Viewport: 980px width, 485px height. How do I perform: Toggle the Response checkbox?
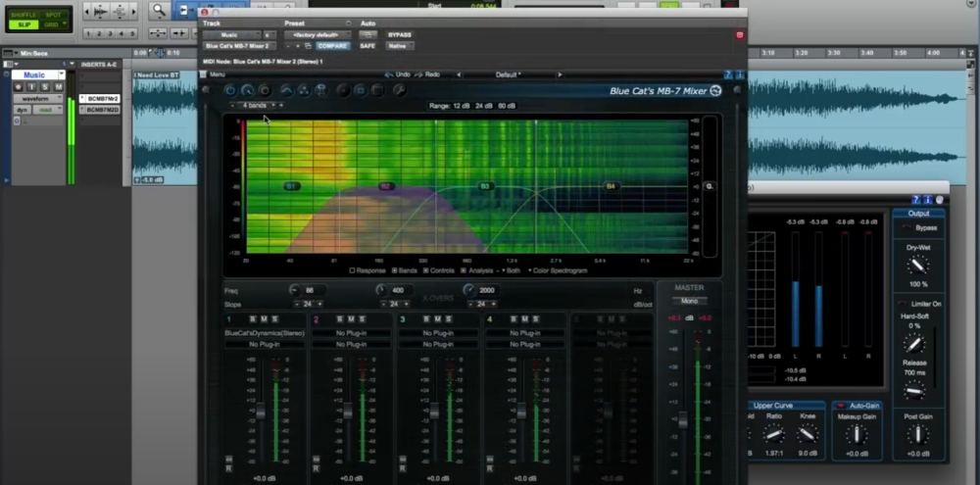click(352, 270)
